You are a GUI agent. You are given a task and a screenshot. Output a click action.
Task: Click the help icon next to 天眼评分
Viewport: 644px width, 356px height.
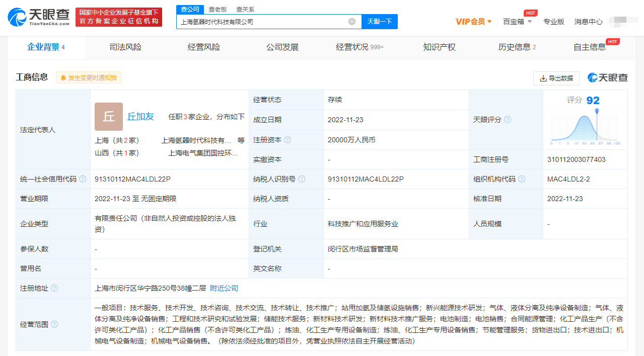(508, 120)
